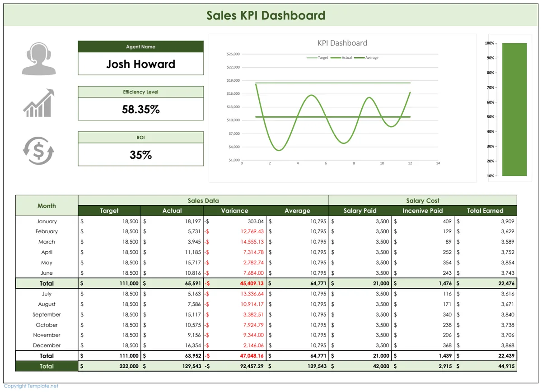
Task: Click the dollar cycle ROI icon
Action: (x=39, y=151)
